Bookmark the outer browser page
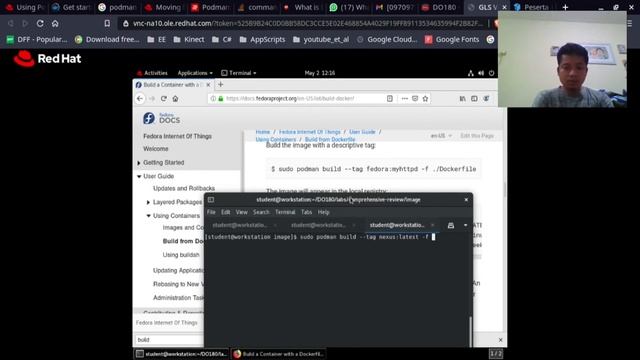 (107, 23)
